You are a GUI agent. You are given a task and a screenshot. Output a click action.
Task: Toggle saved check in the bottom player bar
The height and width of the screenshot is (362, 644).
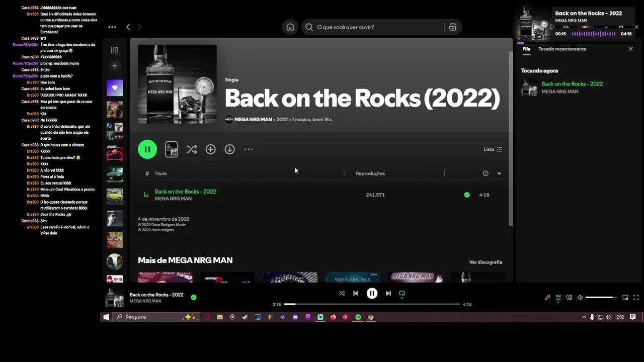193,298
